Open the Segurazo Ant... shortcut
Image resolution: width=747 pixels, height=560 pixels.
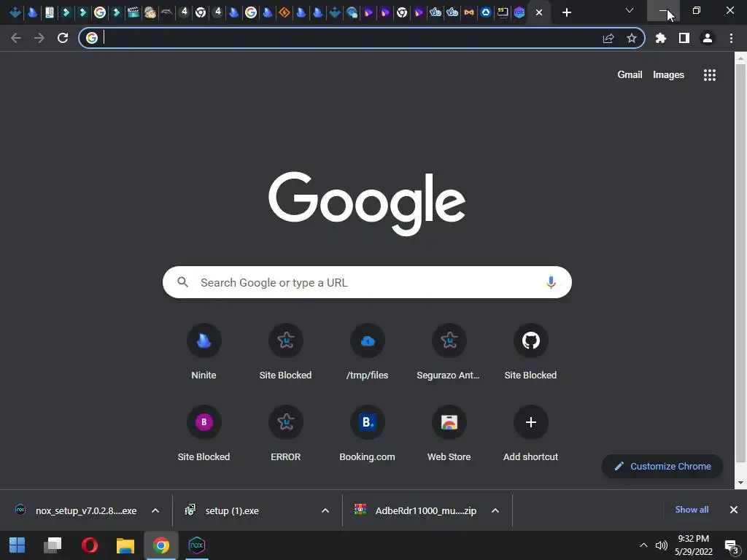pos(449,351)
